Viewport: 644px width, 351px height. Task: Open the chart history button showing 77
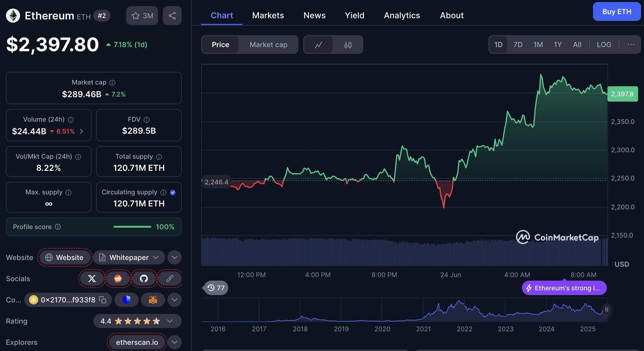pyautogui.click(x=216, y=288)
